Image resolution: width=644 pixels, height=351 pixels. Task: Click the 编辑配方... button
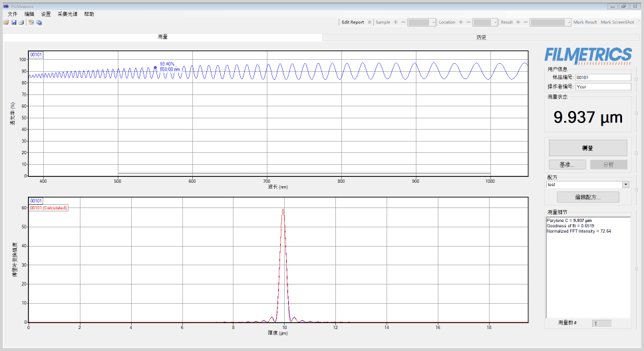587,197
